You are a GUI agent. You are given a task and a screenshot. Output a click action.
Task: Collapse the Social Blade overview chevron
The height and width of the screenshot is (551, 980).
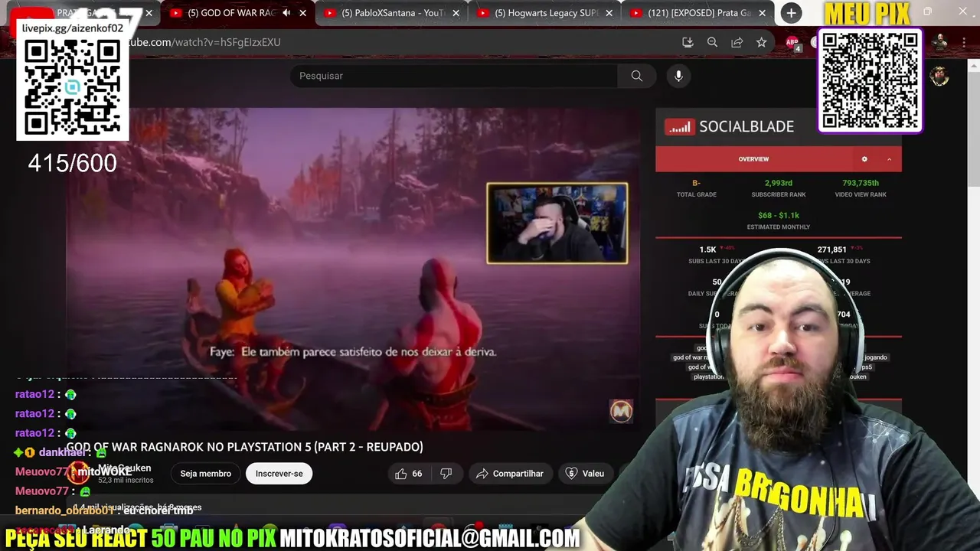point(889,159)
